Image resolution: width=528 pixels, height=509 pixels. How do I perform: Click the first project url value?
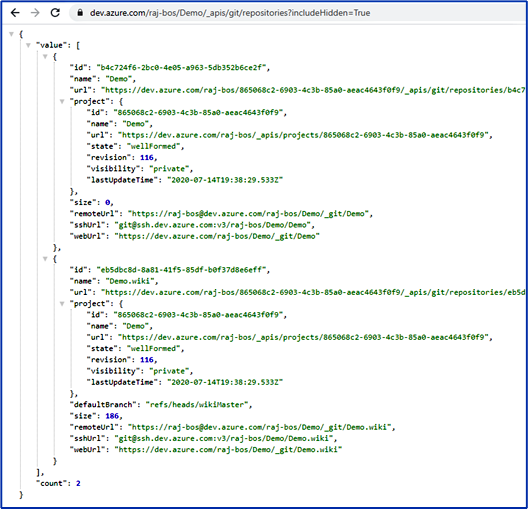click(303, 135)
